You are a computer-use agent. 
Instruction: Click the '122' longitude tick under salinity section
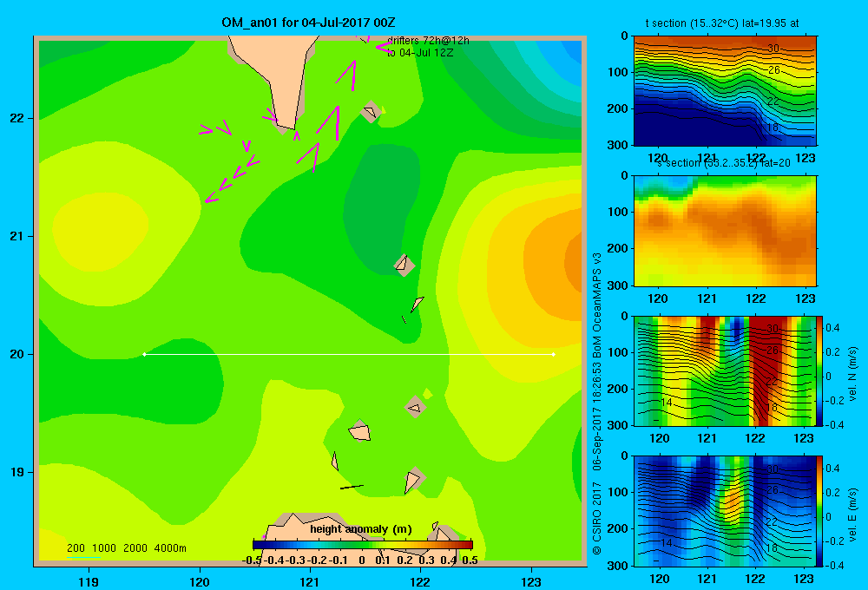pos(756,298)
